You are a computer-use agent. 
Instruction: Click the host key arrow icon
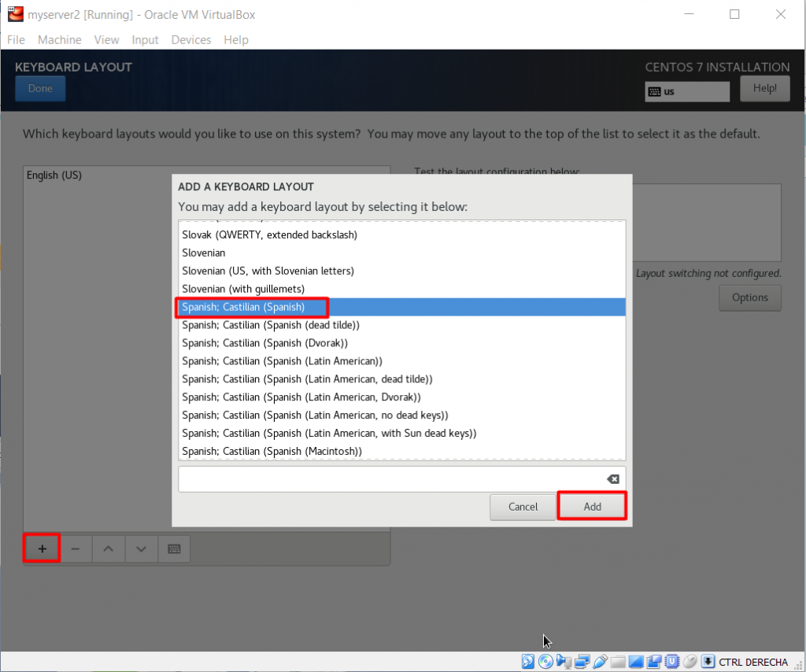708,661
